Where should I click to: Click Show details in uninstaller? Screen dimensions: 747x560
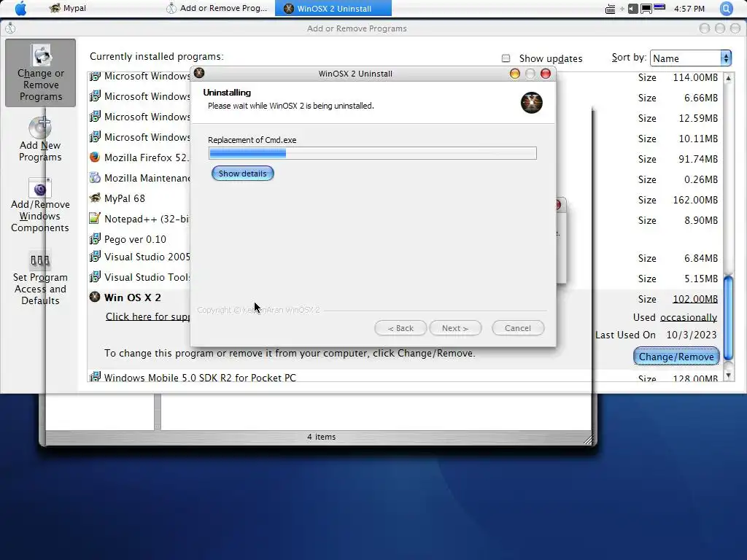point(242,174)
